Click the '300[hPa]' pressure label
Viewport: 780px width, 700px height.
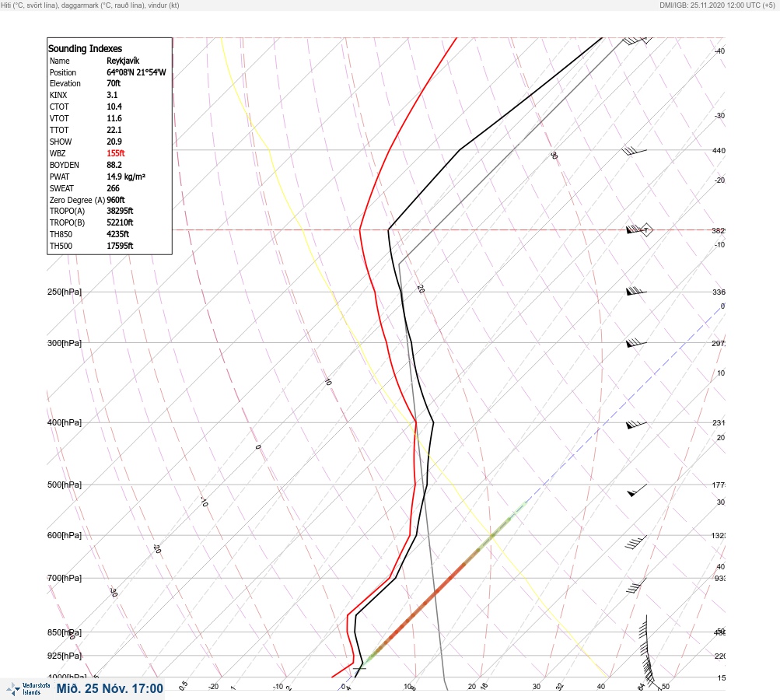(65, 343)
